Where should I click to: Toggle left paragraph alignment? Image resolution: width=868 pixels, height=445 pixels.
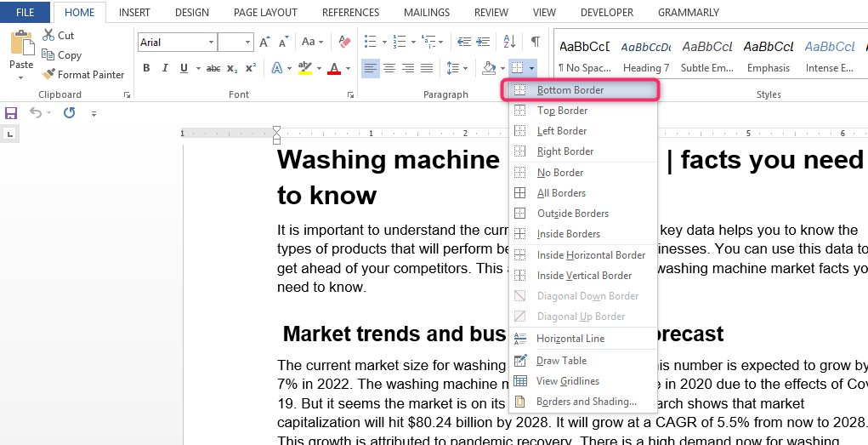(371, 68)
